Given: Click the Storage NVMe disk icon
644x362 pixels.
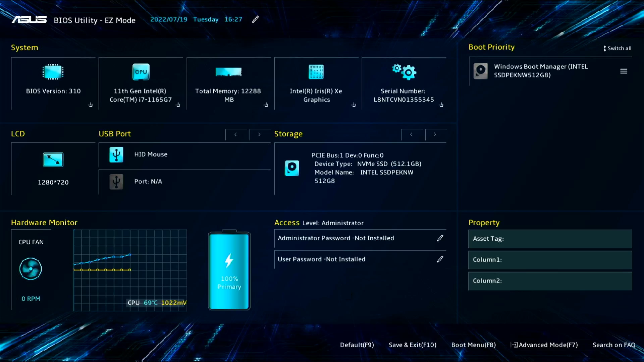Looking at the screenshot, I should coord(292,168).
